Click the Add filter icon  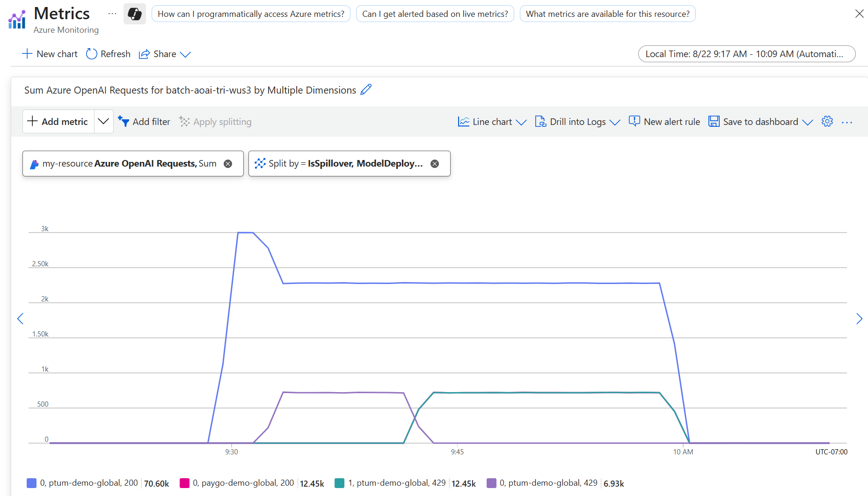pyautogui.click(x=124, y=121)
